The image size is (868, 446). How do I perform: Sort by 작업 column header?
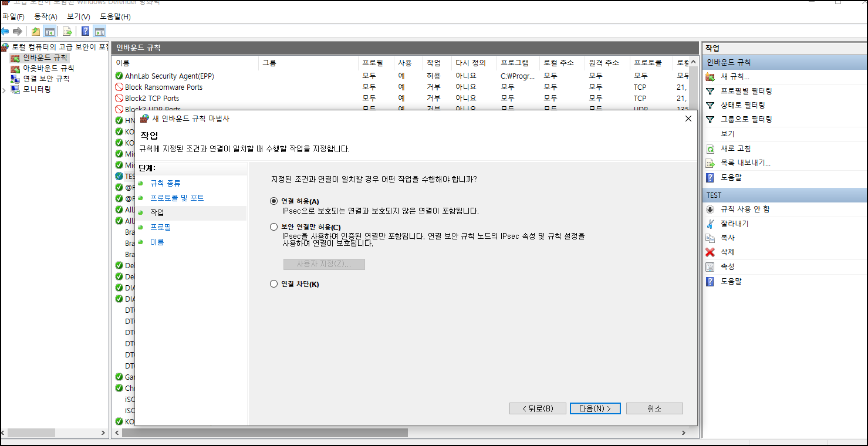click(437, 63)
